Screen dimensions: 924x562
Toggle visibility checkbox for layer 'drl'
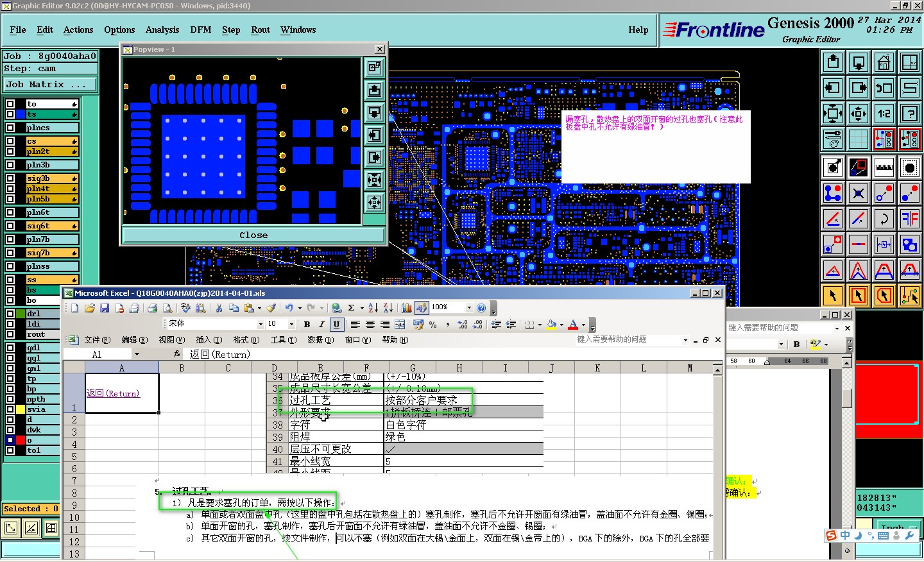10,314
